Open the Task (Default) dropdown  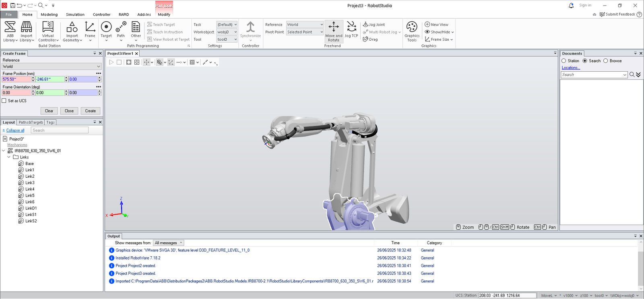click(227, 25)
